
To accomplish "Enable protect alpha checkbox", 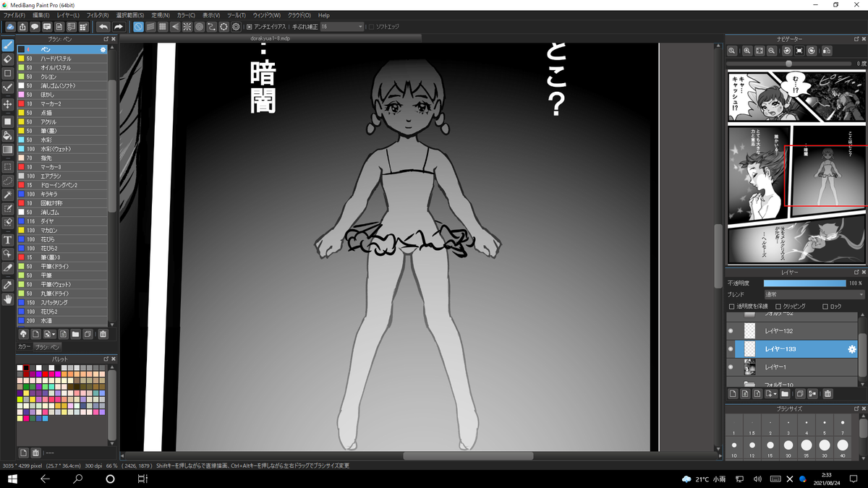I will click(x=732, y=307).
